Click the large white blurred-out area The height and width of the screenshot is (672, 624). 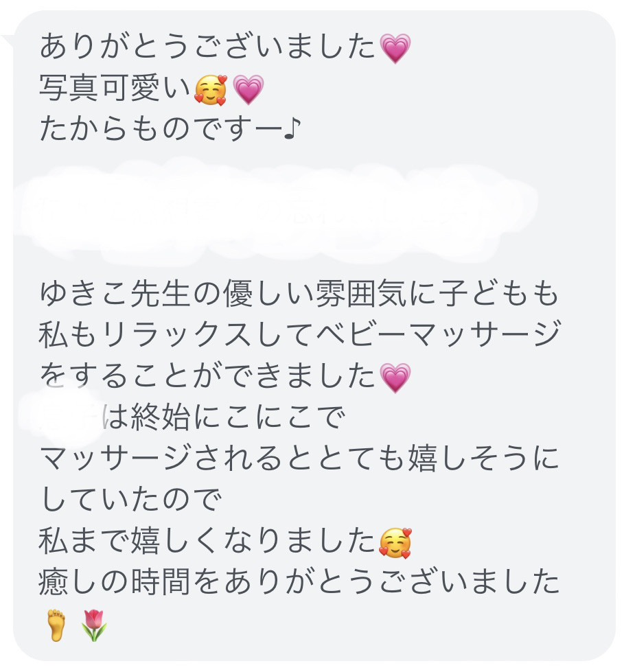click(275, 211)
